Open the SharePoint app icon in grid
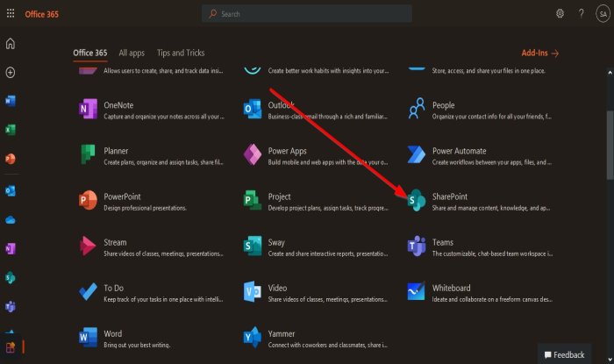 [x=417, y=200]
